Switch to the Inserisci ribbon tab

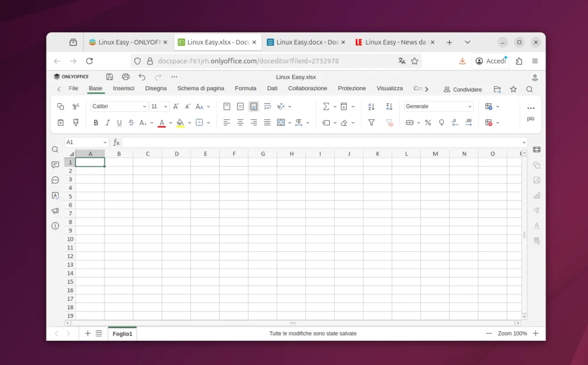[x=124, y=88]
